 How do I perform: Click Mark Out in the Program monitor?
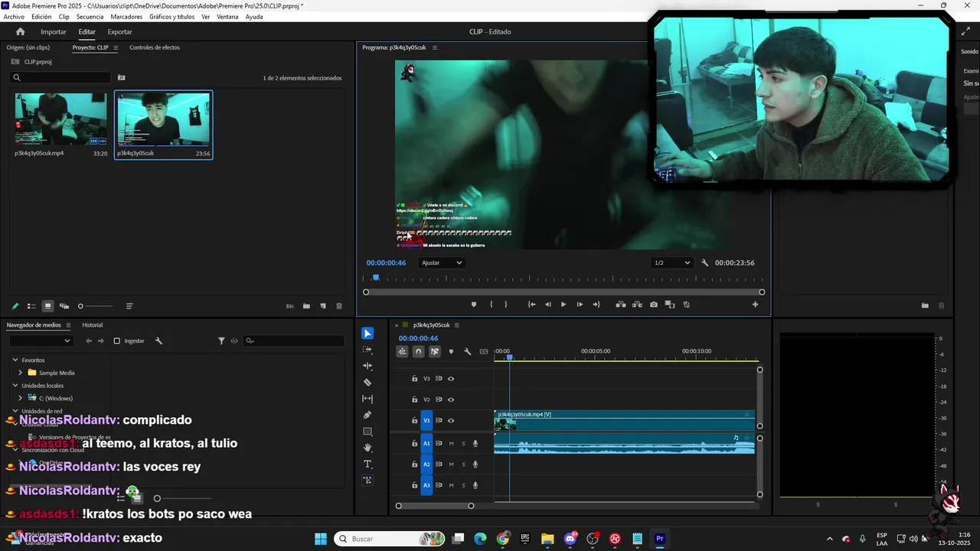coord(505,305)
